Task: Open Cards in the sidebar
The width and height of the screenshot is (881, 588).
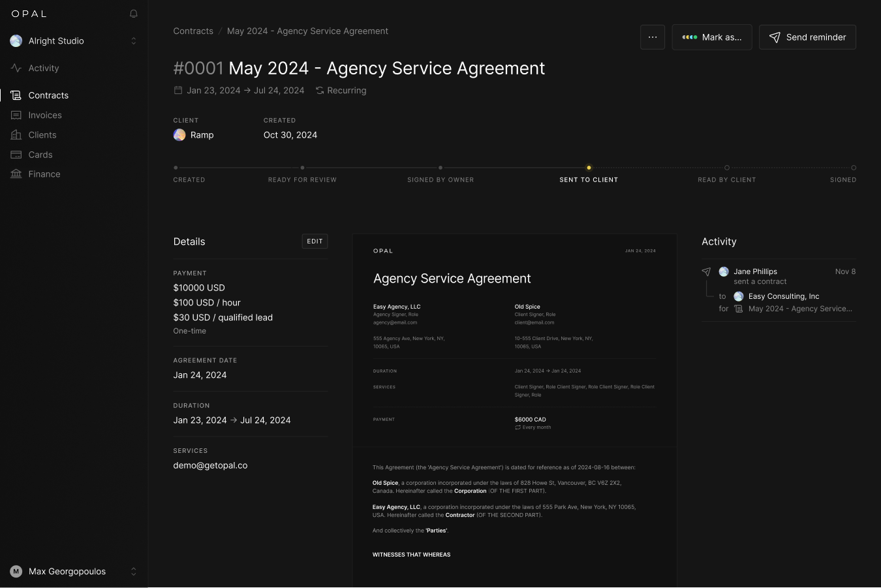Action: click(40, 155)
